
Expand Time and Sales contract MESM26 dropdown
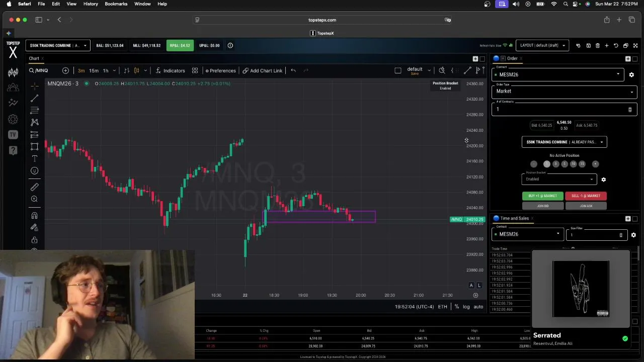coord(527,234)
